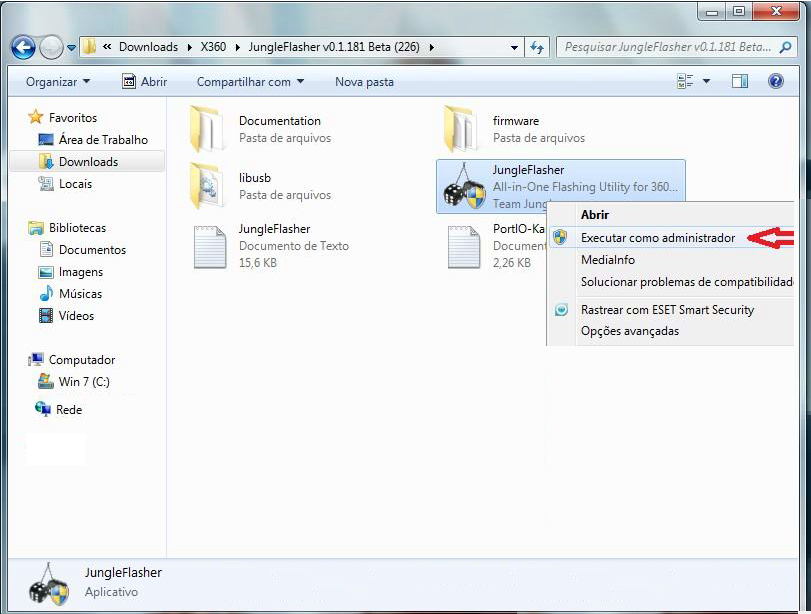Select Bibliotecas in the navigation pane
This screenshot has height=614, width=811.
tap(77, 228)
